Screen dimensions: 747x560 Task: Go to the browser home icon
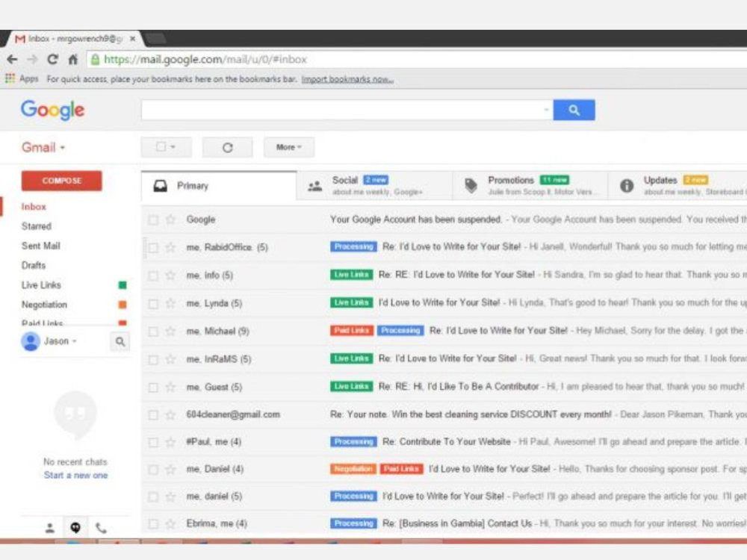(73, 59)
